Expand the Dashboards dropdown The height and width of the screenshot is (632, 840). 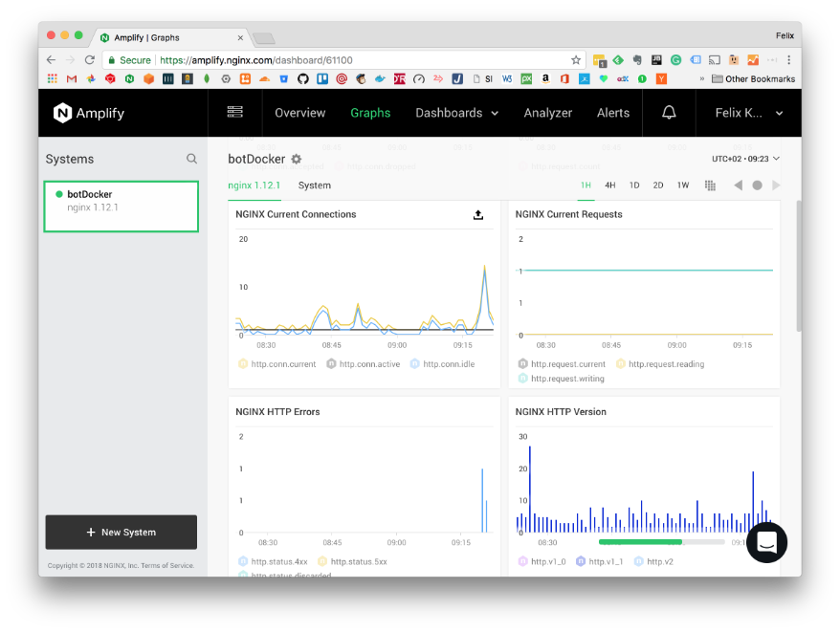pyautogui.click(x=456, y=113)
